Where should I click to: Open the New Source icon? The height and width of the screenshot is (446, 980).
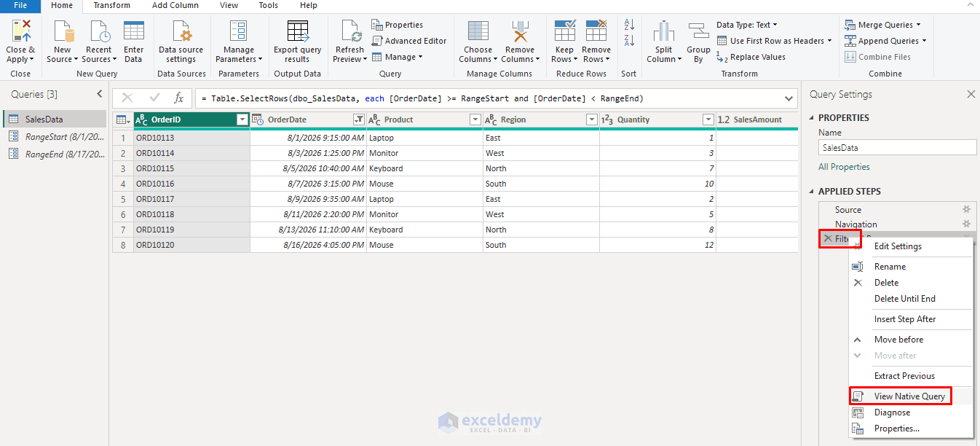coord(64,31)
